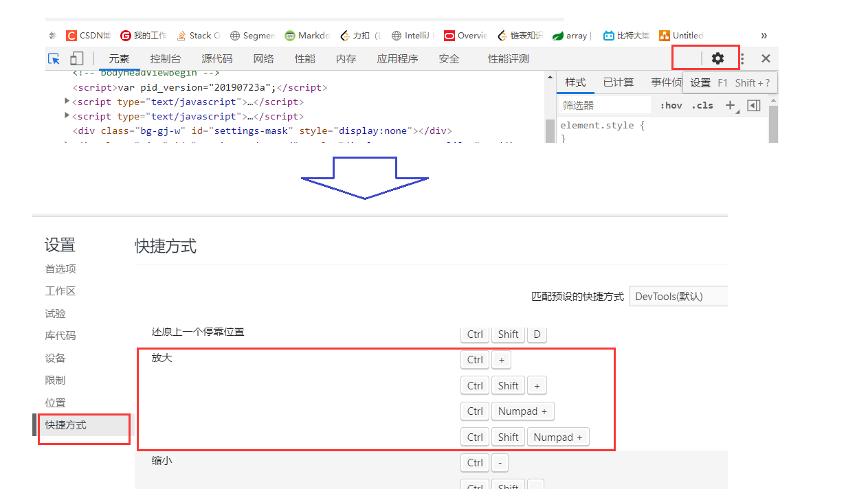Click the 筛选器 filter input
This screenshot has height=489, width=868.
pos(605,105)
